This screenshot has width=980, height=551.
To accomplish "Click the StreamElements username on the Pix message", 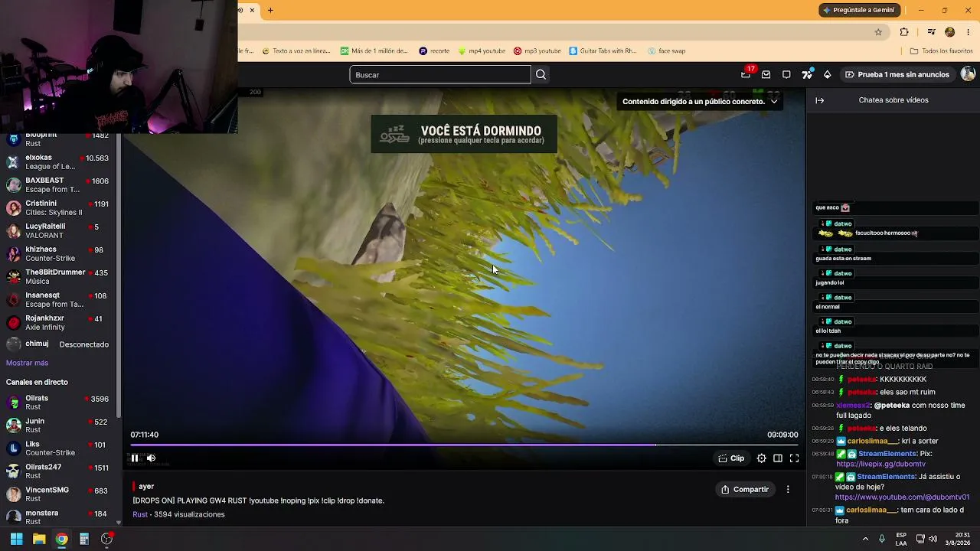I will 886,454.
